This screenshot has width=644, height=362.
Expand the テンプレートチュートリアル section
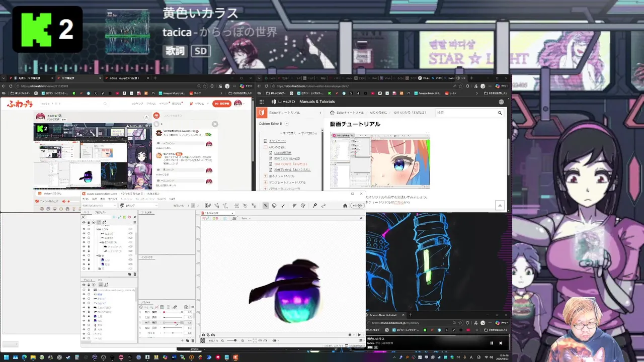pos(265,182)
